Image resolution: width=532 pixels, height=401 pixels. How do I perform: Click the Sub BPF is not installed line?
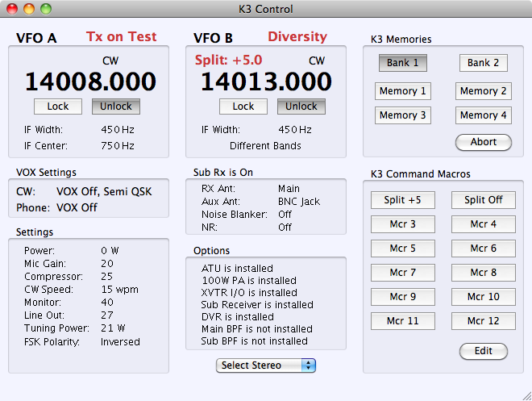pos(255,341)
